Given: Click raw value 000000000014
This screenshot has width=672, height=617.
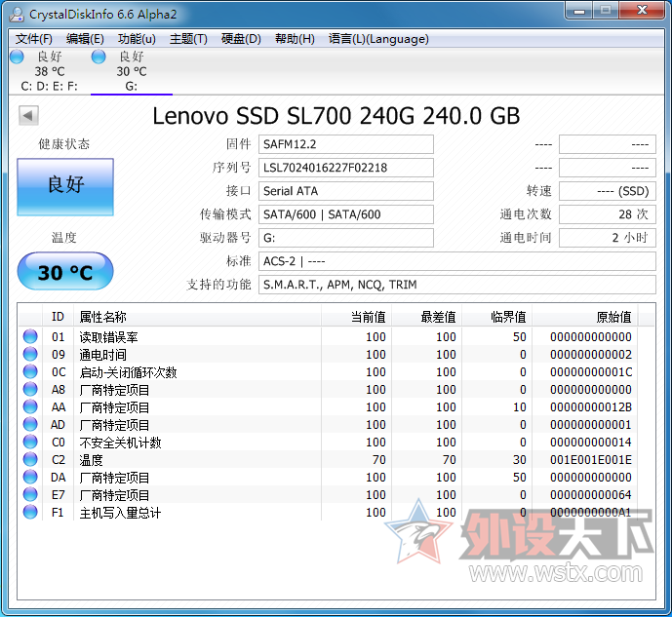Looking at the screenshot, I should tap(591, 443).
